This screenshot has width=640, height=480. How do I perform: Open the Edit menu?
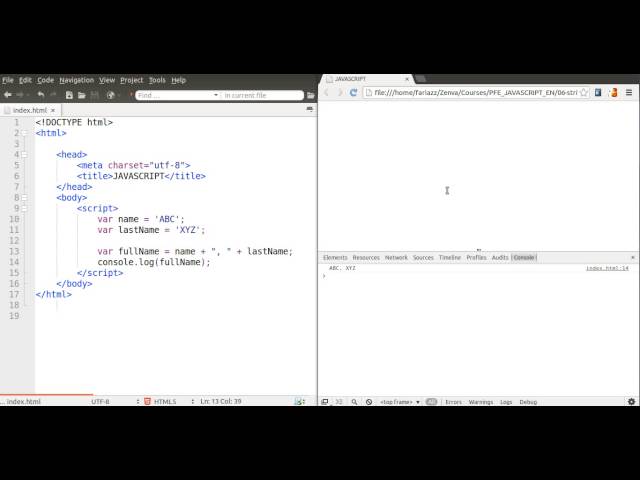tap(25, 80)
